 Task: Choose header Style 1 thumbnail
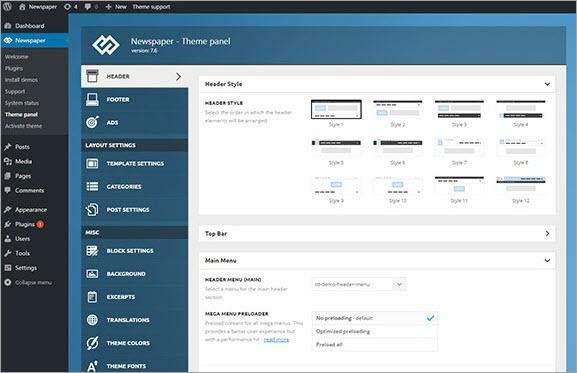click(336, 109)
